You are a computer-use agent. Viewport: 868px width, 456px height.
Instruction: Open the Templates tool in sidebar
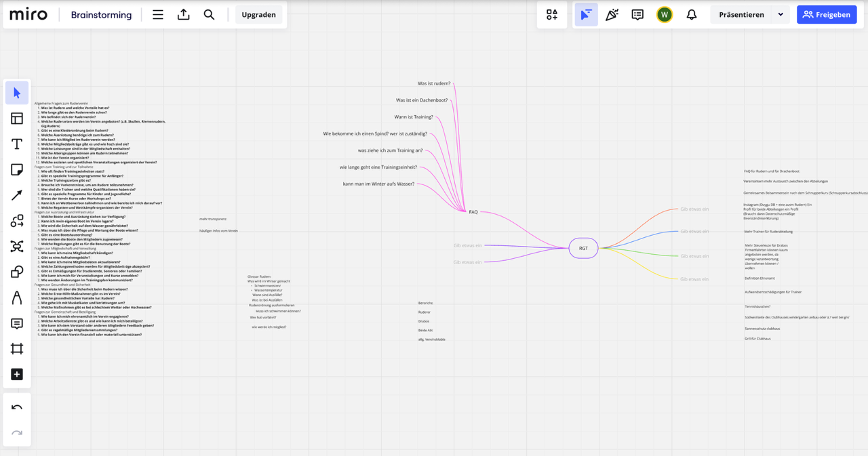point(17,119)
